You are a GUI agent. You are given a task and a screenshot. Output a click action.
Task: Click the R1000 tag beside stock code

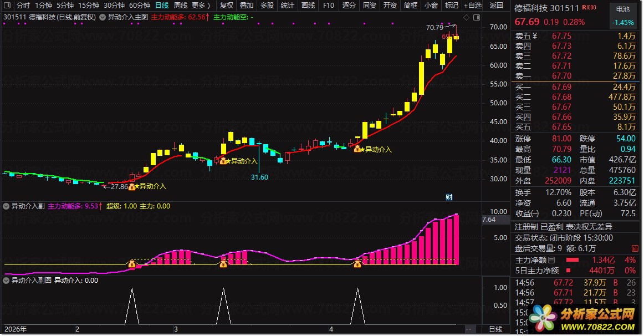(x=589, y=8)
